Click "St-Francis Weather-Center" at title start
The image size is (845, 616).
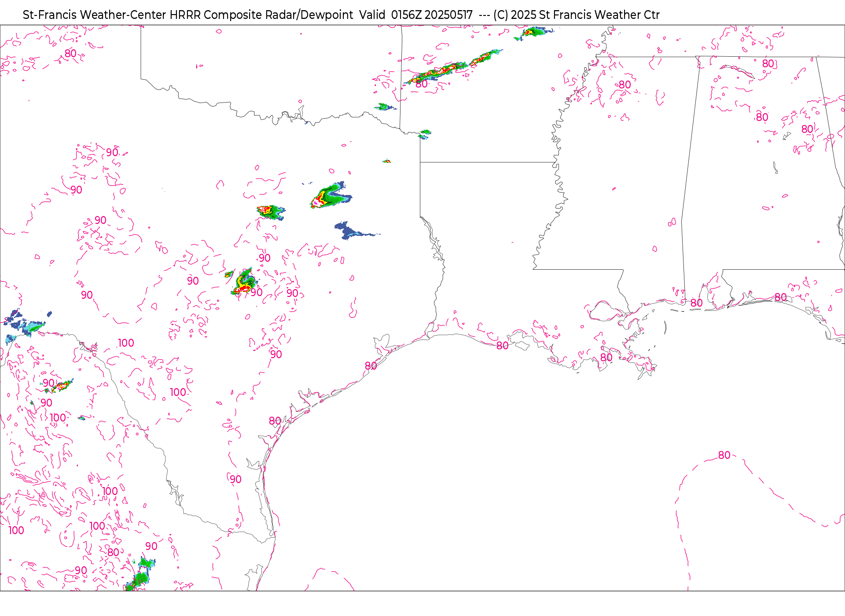(95, 15)
